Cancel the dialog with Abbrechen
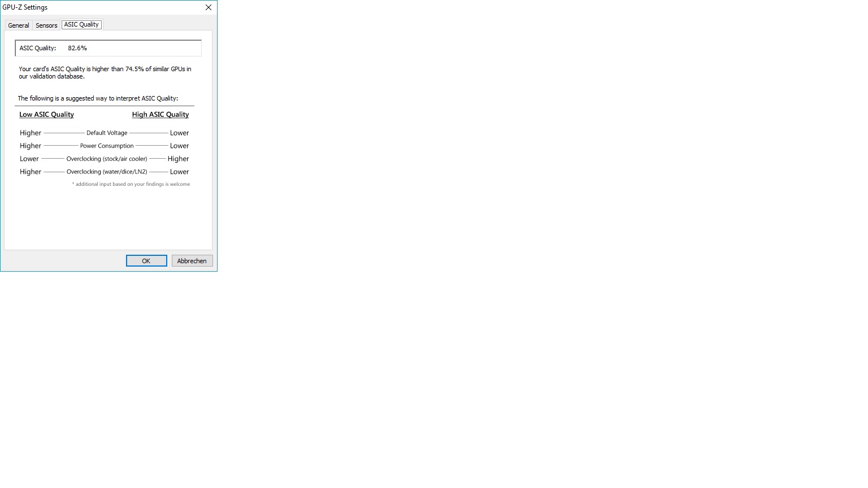The image size is (868, 488). (192, 261)
